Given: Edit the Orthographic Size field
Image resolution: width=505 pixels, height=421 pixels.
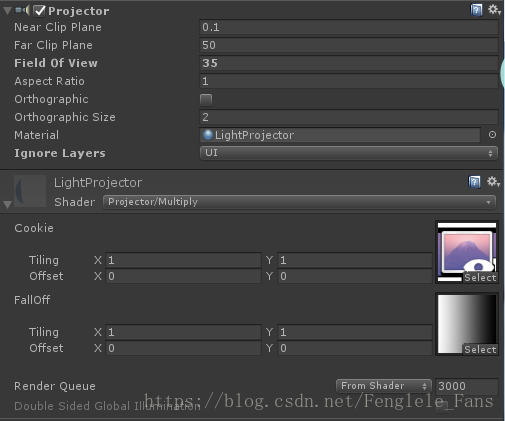Looking at the screenshot, I should click(349, 117).
